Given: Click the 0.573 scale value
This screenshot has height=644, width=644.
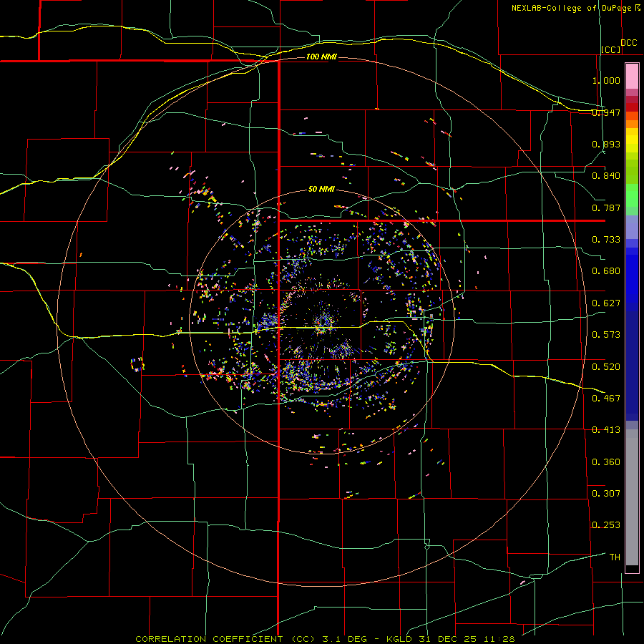Looking at the screenshot, I should click(606, 335).
